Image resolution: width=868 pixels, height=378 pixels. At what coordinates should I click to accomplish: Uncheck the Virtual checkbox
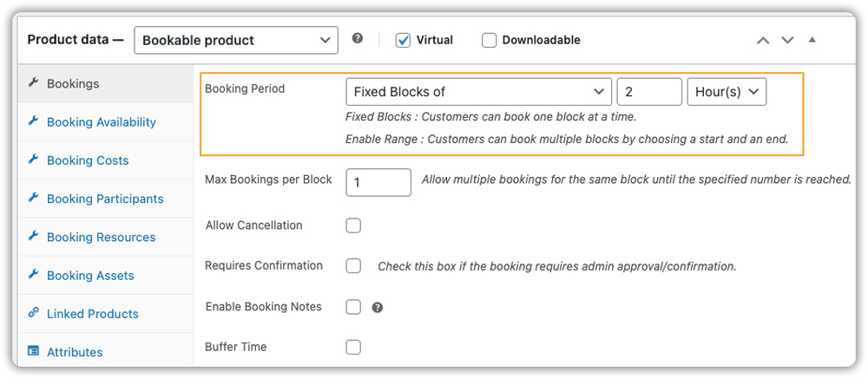coord(403,41)
